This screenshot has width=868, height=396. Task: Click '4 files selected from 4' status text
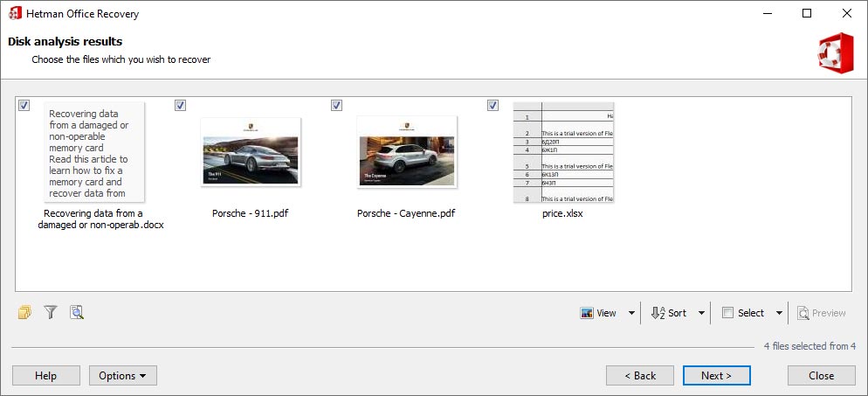point(809,346)
